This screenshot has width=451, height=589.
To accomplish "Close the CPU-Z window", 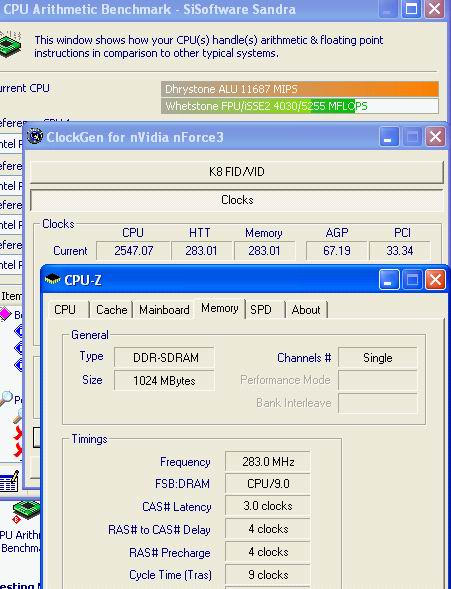I will coord(435,279).
